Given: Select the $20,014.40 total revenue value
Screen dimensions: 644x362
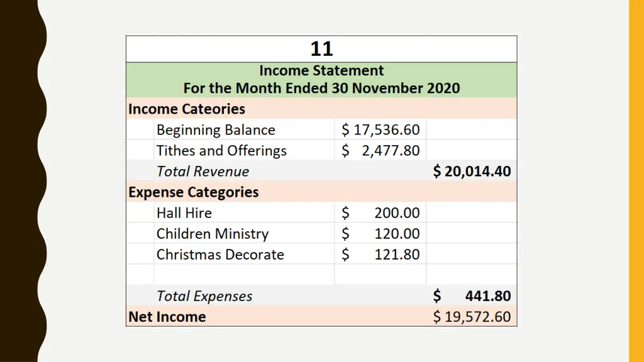Looking at the screenshot, I should pyautogui.click(x=472, y=172).
